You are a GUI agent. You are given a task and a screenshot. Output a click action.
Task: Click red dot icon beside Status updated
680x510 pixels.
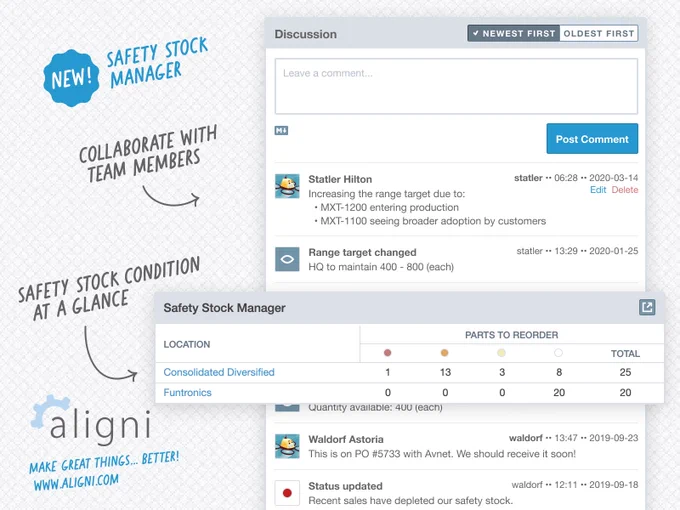[x=287, y=493]
